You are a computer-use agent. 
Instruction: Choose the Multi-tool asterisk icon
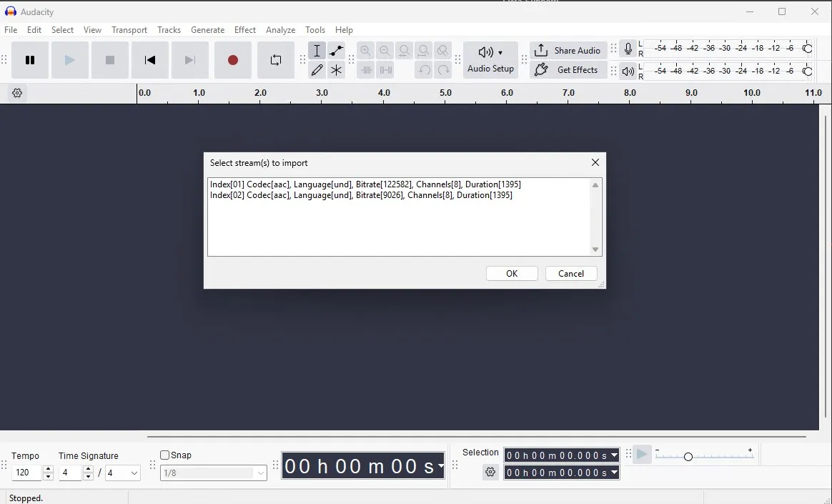point(336,70)
